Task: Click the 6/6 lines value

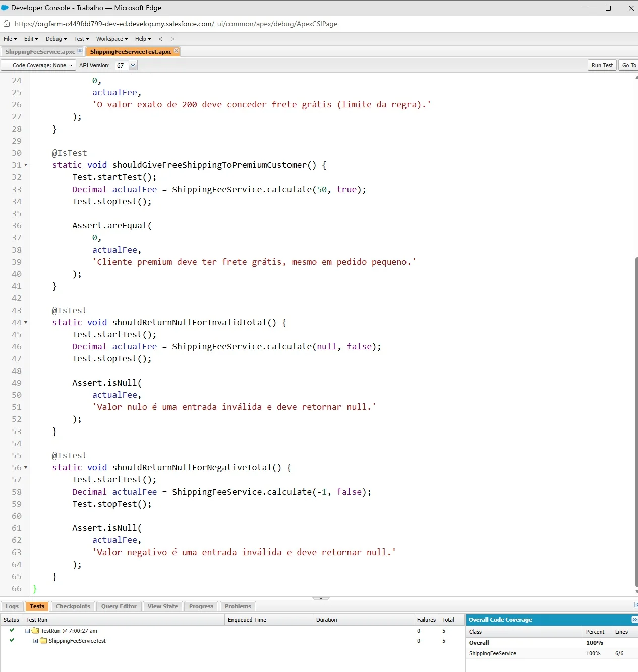Action: click(x=619, y=653)
